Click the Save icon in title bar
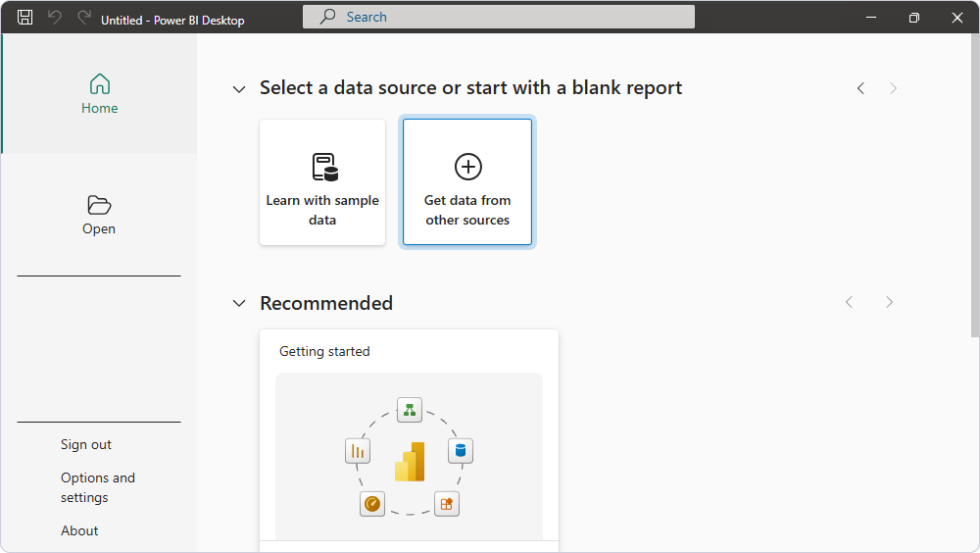The width and height of the screenshot is (980, 553). (25, 18)
